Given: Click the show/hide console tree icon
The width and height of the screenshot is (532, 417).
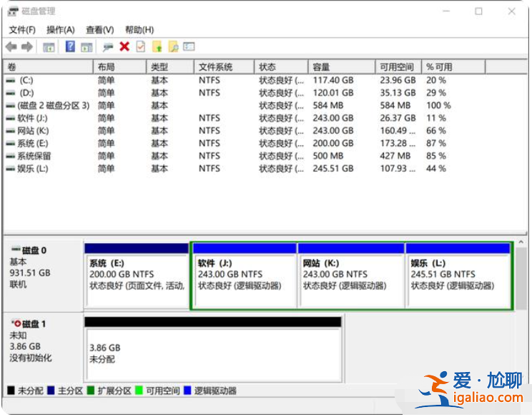Looking at the screenshot, I should tap(49, 46).
